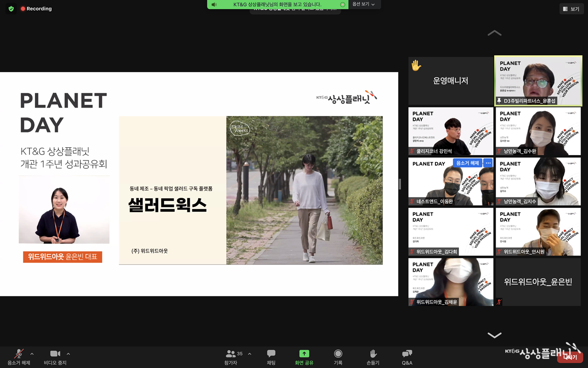Click the KT&G 상상플래닛 logo on the slide
The image size is (588, 368).
click(x=347, y=98)
